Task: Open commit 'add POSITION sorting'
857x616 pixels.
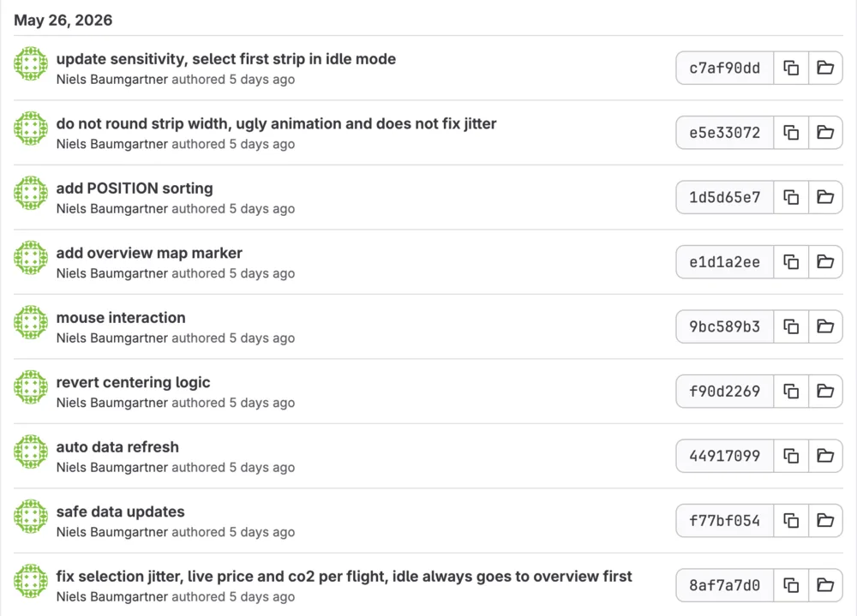Action: point(135,188)
